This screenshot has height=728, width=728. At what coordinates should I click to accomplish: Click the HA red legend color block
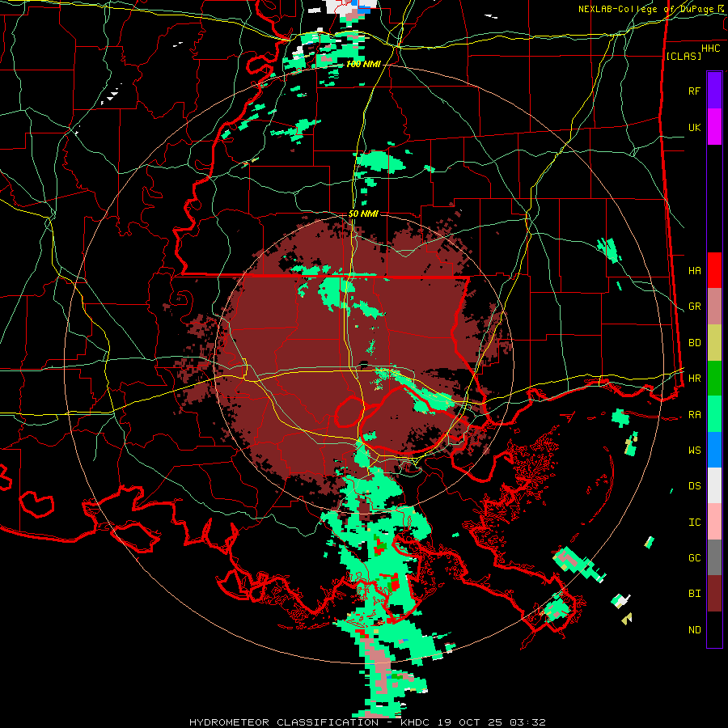coord(714,270)
